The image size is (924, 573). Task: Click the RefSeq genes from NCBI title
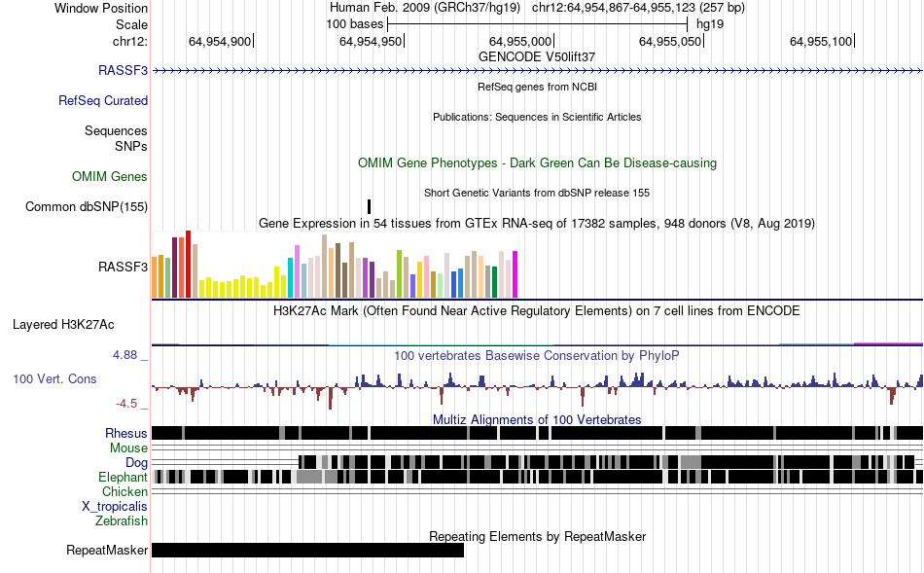537,87
